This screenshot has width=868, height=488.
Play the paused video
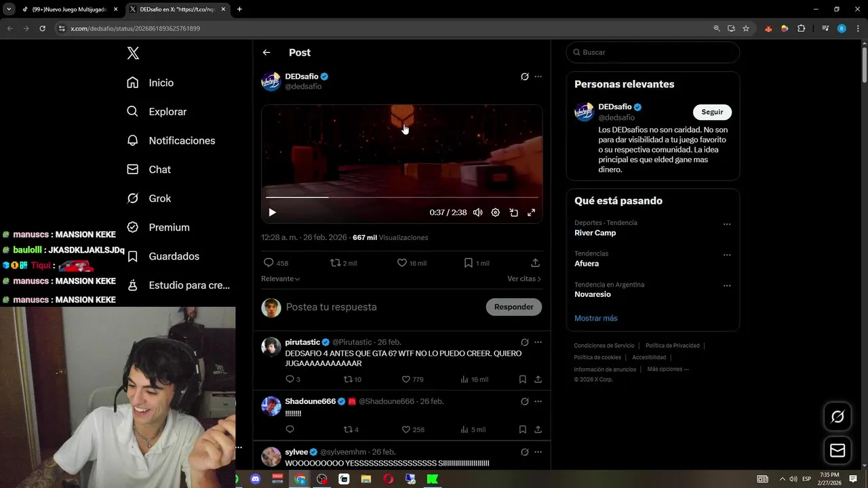[x=272, y=212]
